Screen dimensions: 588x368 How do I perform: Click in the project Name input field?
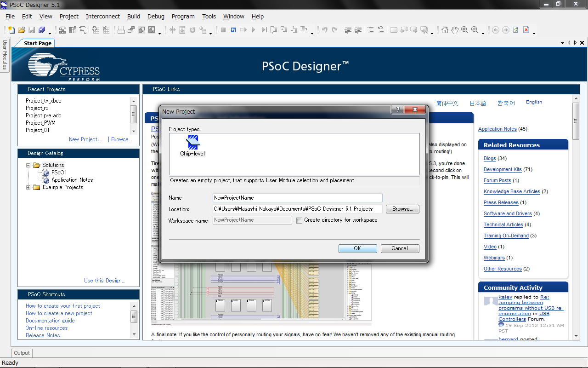298,198
